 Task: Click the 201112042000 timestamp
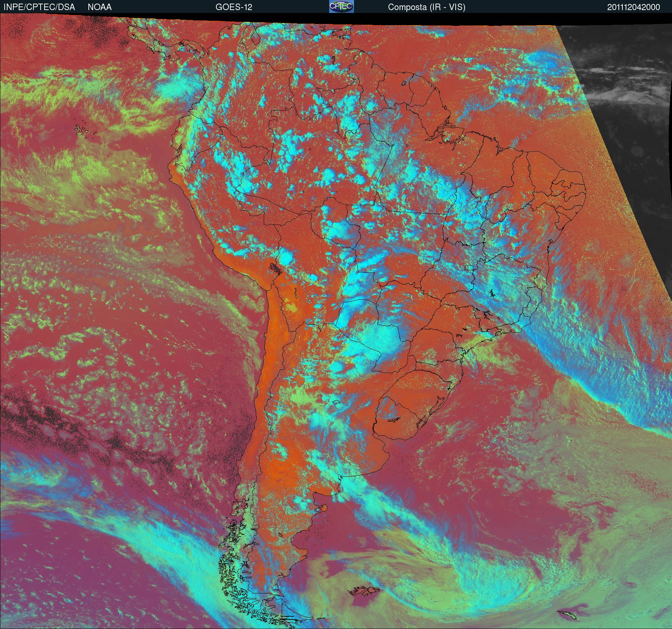(x=634, y=7)
